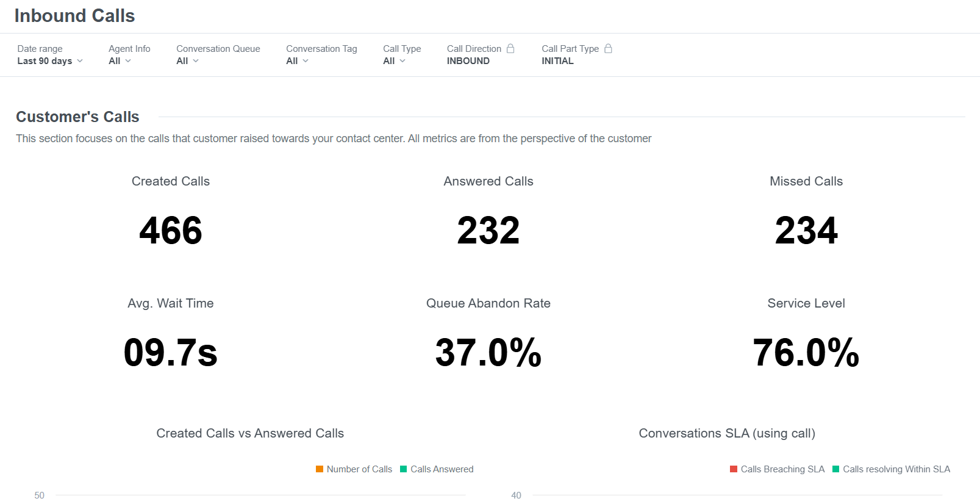Image resolution: width=980 pixels, height=501 pixels.
Task: Click the Avg. Wait Time tile label
Action: tap(171, 303)
